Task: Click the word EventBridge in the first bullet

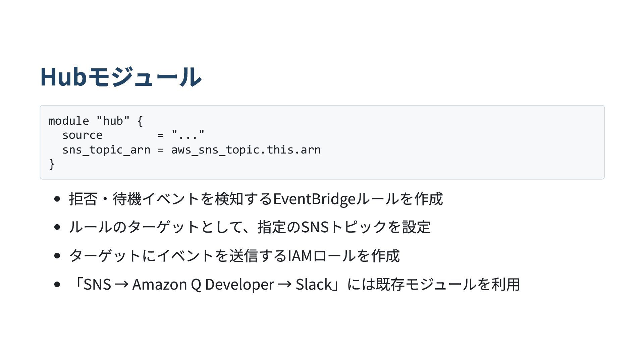Action: [314, 199]
